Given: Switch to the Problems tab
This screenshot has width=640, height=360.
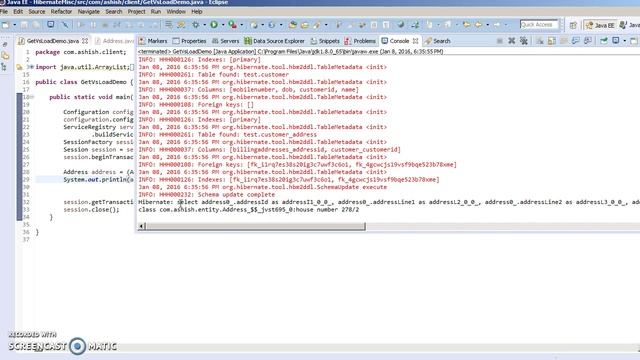Looking at the screenshot, I should (x=360, y=41).
